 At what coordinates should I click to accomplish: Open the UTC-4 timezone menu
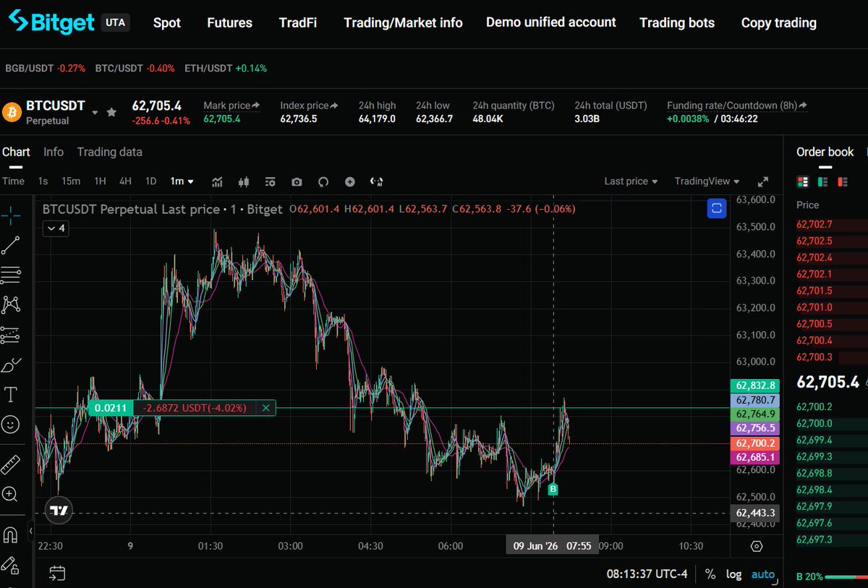pos(647,574)
